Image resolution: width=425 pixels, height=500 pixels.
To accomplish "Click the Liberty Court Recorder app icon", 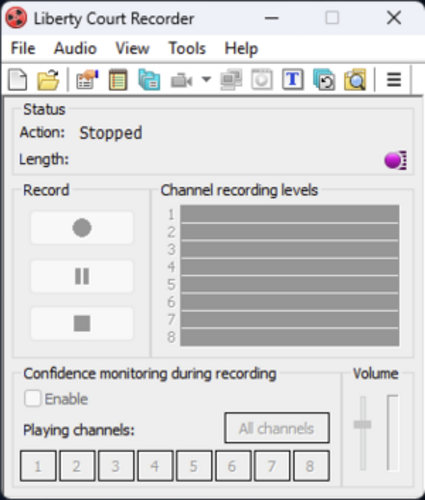I will pyautogui.click(x=16, y=18).
